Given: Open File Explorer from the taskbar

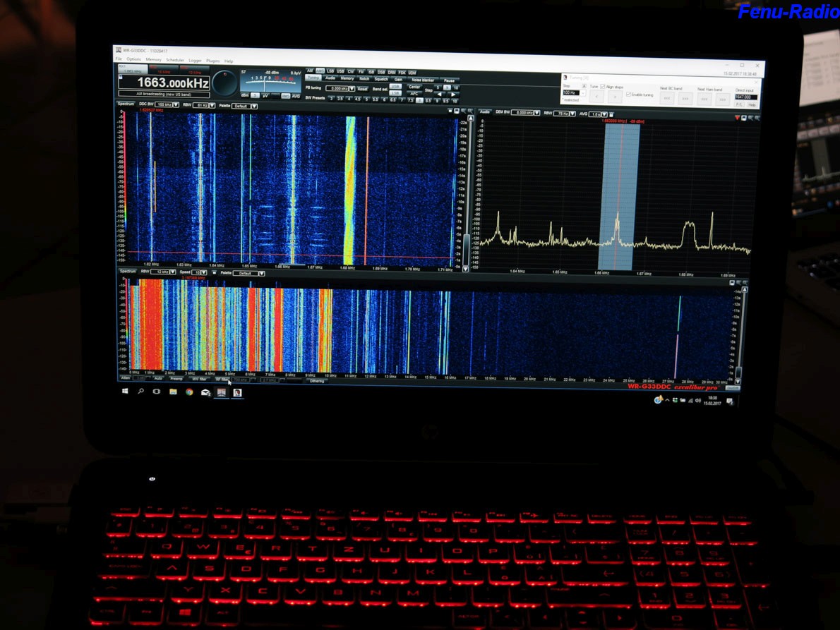Looking at the screenshot, I should [173, 392].
